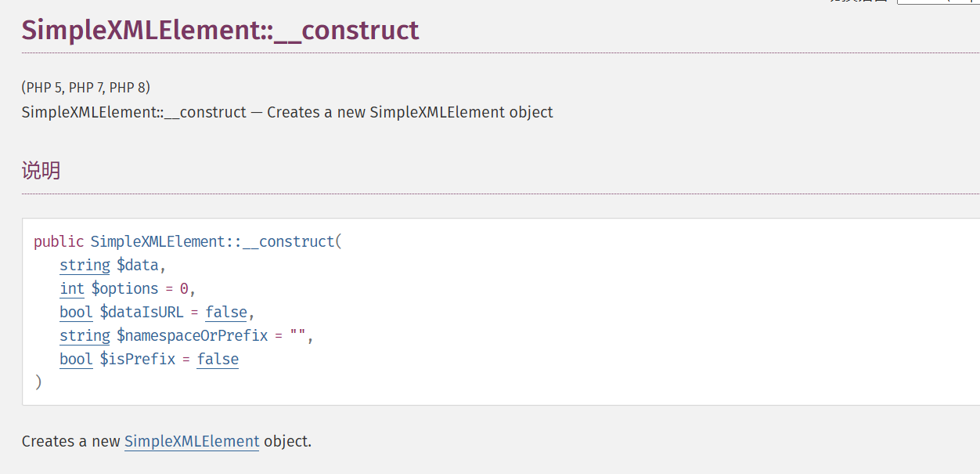Image resolution: width=980 pixels, height=474 pixels.
Task: Click the int type link before $options
Action: click(x=72, y=288)
